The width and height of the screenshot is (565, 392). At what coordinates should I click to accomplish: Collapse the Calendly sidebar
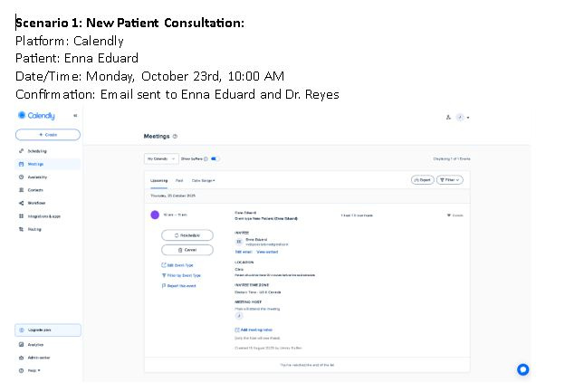pos(75,116)
